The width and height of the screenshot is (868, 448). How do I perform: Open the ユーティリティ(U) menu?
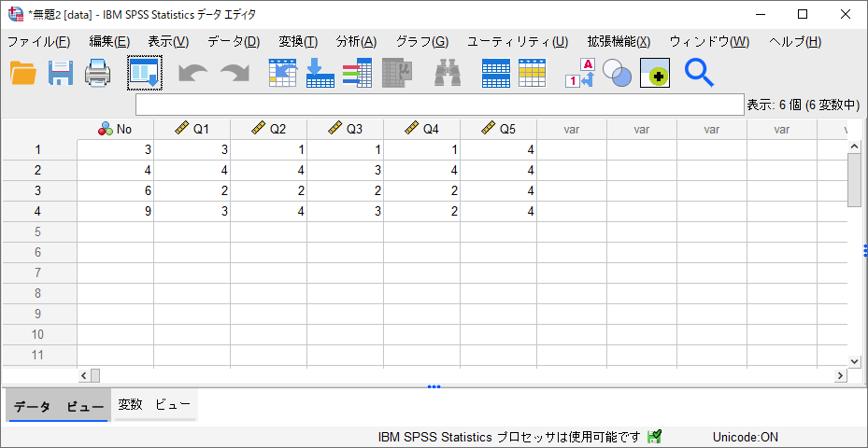(x=518, y=41)
